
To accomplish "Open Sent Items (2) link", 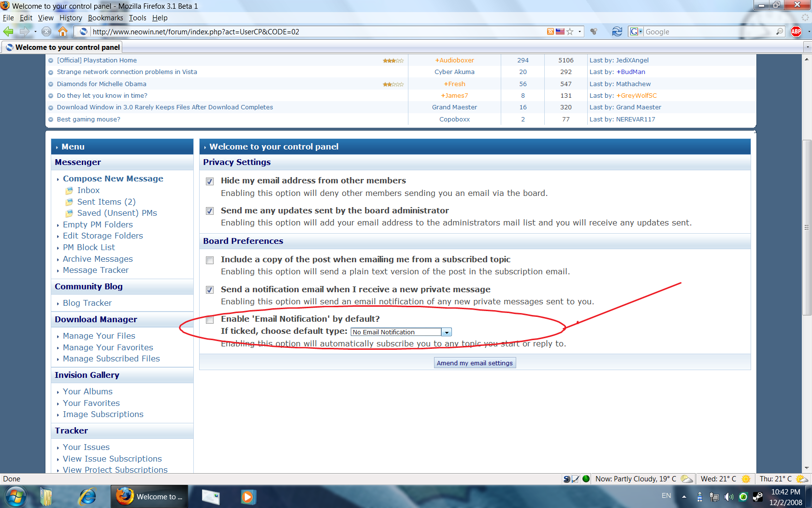I will pyautogui.click(x=106, y=202).
